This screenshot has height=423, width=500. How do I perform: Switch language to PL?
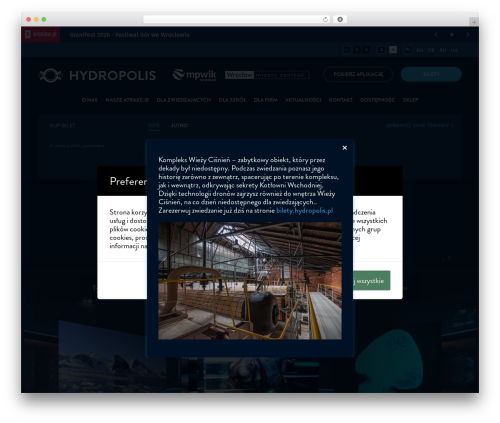408,50
